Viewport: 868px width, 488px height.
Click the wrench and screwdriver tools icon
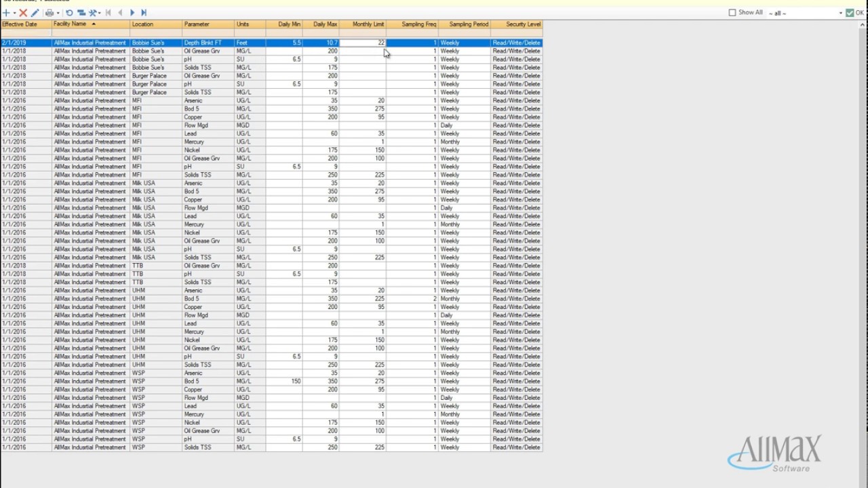click(x=93, y=13)
